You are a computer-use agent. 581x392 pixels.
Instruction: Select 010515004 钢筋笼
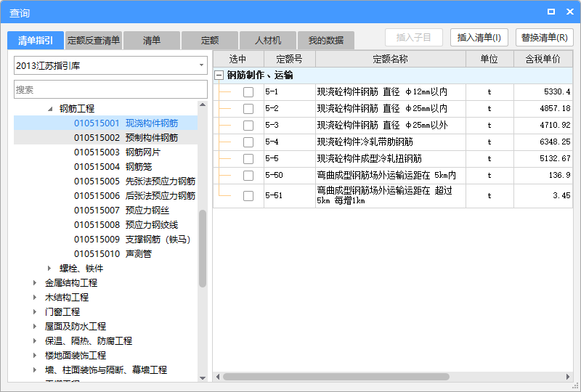click(105, 166)
